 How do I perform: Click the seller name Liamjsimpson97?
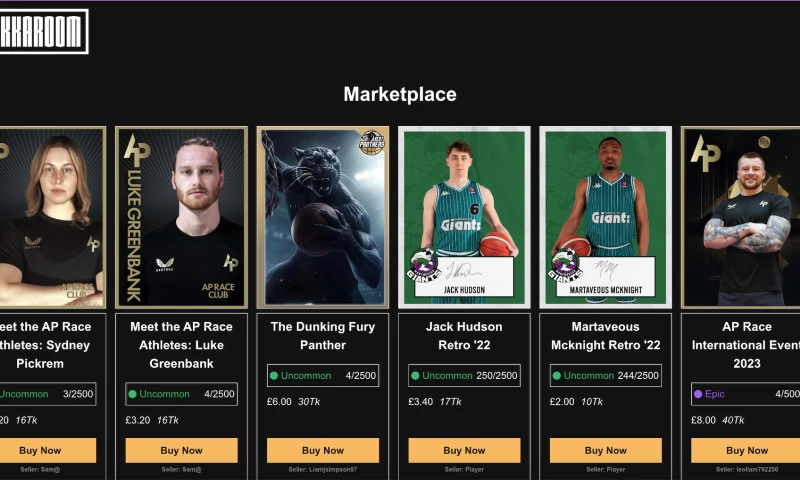pyautogui.click(x=322, y=469)
